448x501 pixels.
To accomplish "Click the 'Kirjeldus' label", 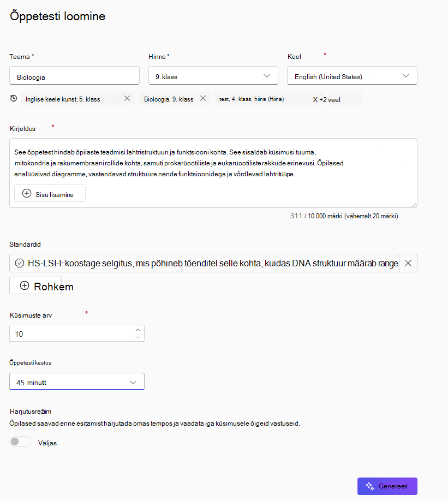I will click(x=23, y=129).
